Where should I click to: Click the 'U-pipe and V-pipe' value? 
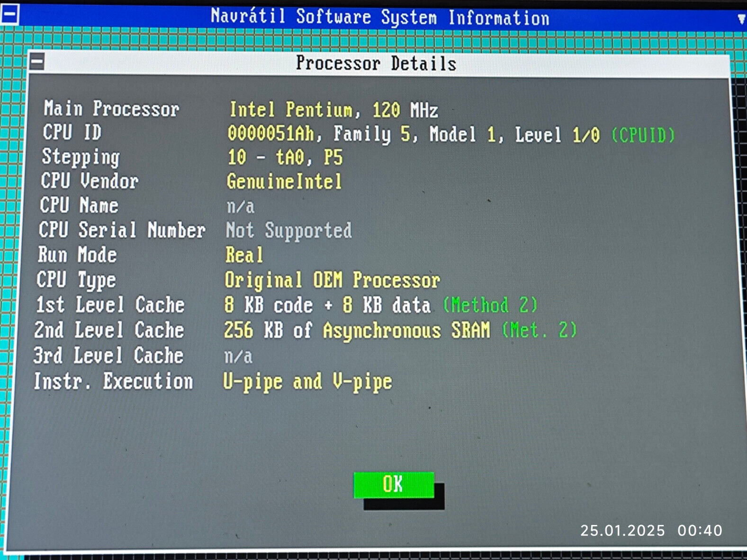click(x=308, y=382)
